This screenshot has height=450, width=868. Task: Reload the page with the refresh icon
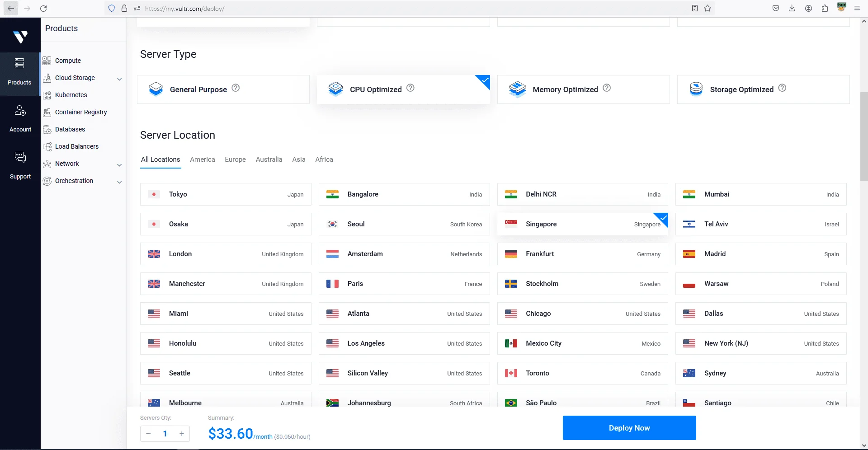tap(43, 9)
